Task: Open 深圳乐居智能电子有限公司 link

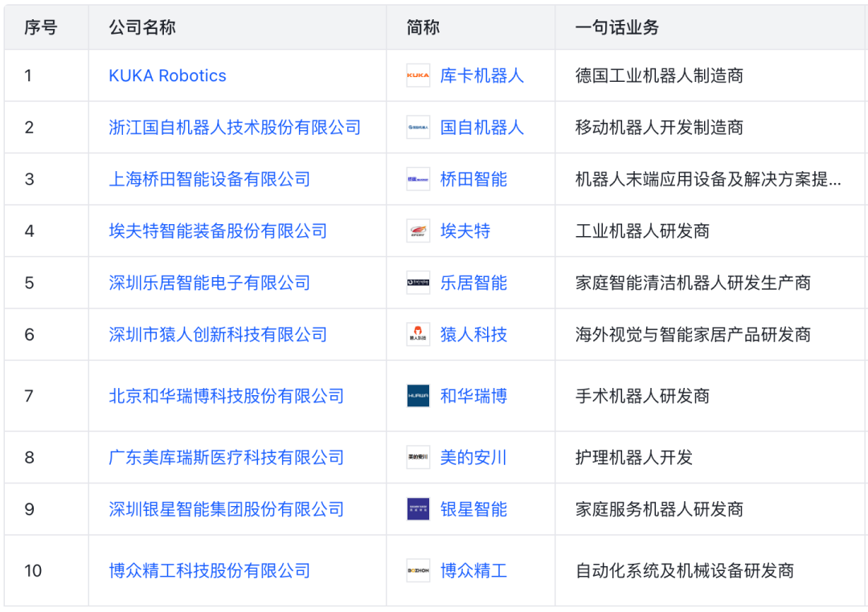Action: click(209, 283)
